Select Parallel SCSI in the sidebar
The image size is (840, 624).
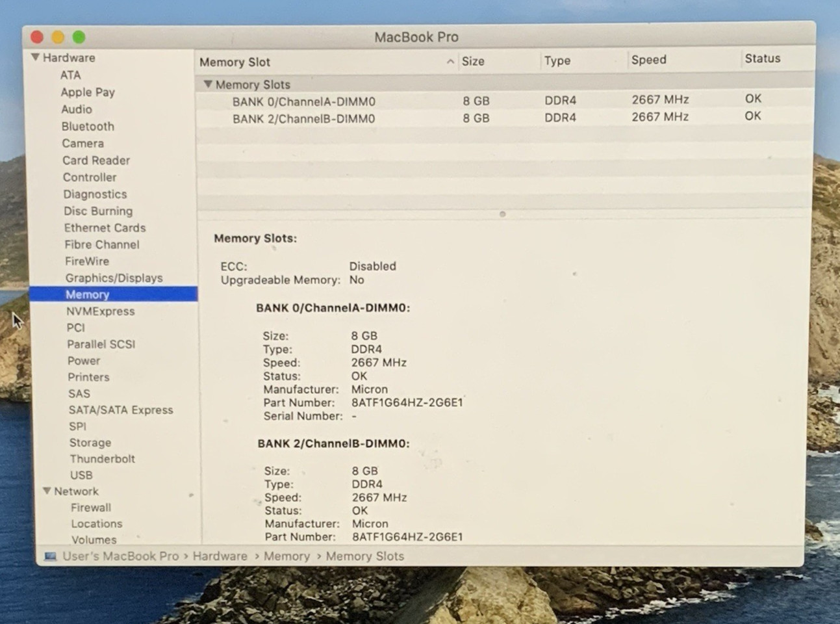101,344
